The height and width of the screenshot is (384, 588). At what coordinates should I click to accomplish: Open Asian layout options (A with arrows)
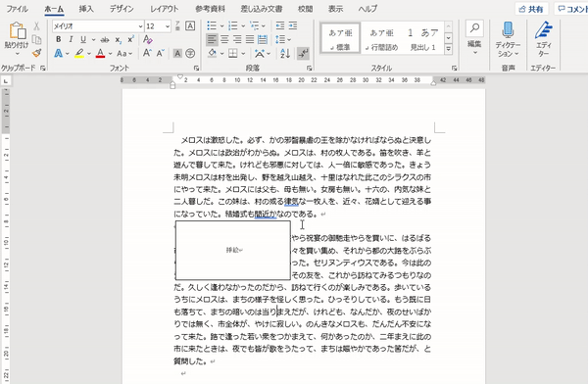click(x=259, y=53)
